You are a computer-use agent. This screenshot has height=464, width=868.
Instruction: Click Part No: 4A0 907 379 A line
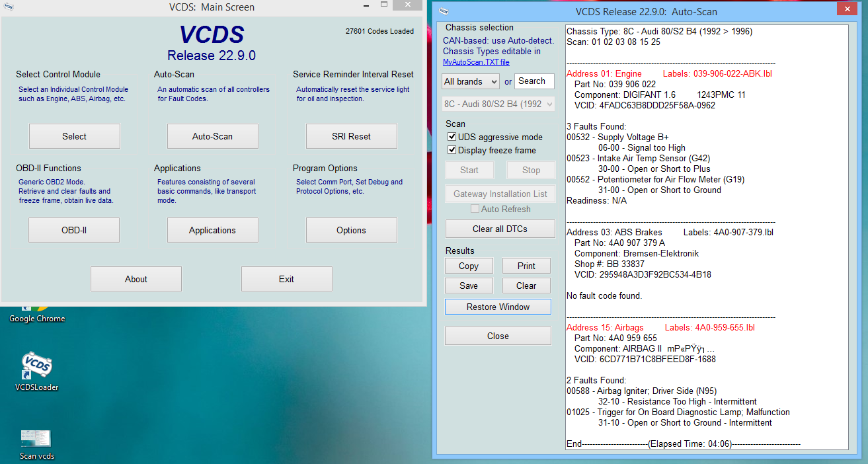(x=619, y=243)
